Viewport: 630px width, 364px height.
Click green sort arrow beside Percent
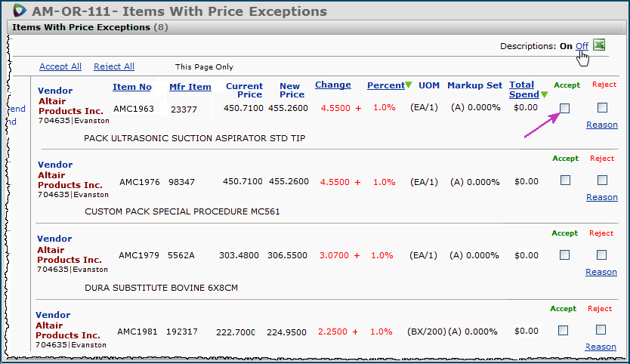tap(409, 85)
